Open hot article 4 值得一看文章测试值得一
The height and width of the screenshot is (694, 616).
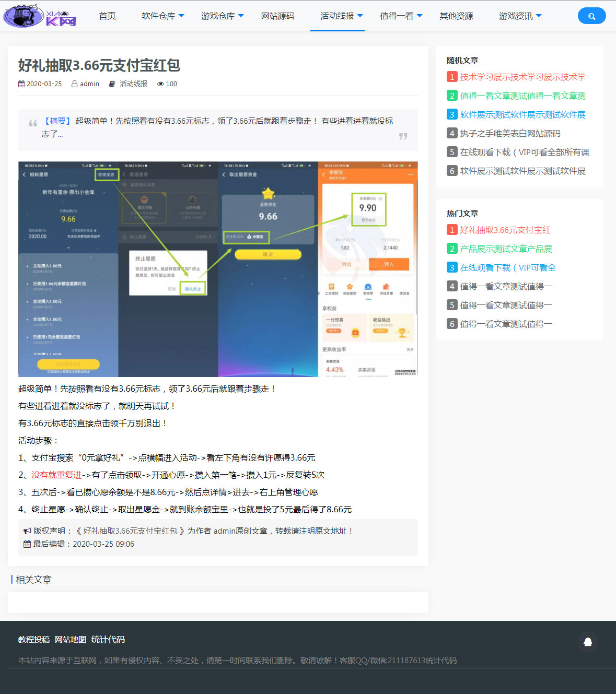click(506, 286)
